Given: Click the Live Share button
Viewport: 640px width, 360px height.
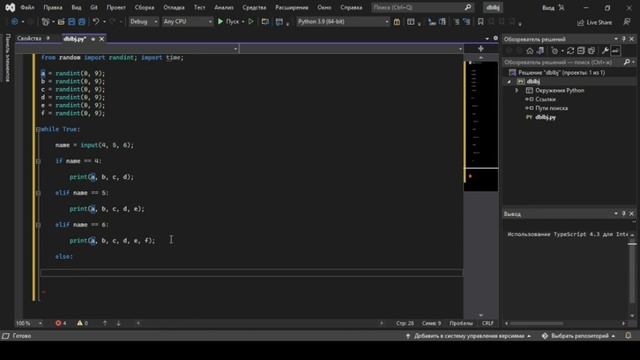Looking at the screenshot, I should point(594,22).
